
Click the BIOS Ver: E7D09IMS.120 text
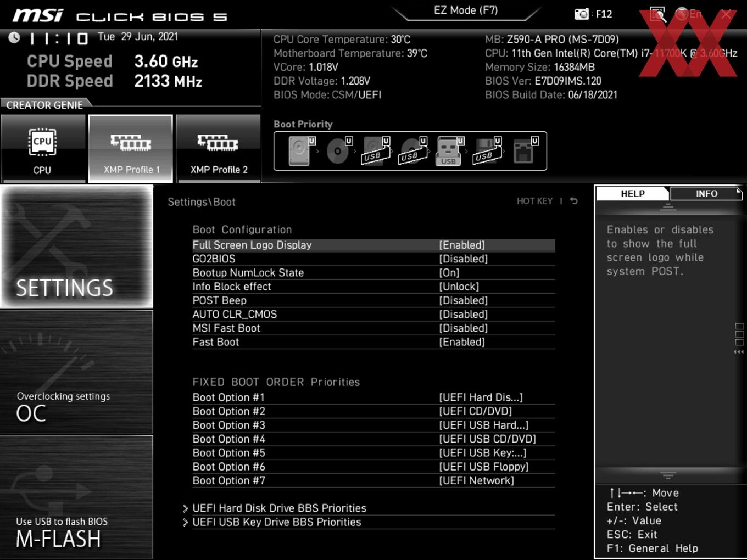(x=543, y=81)
